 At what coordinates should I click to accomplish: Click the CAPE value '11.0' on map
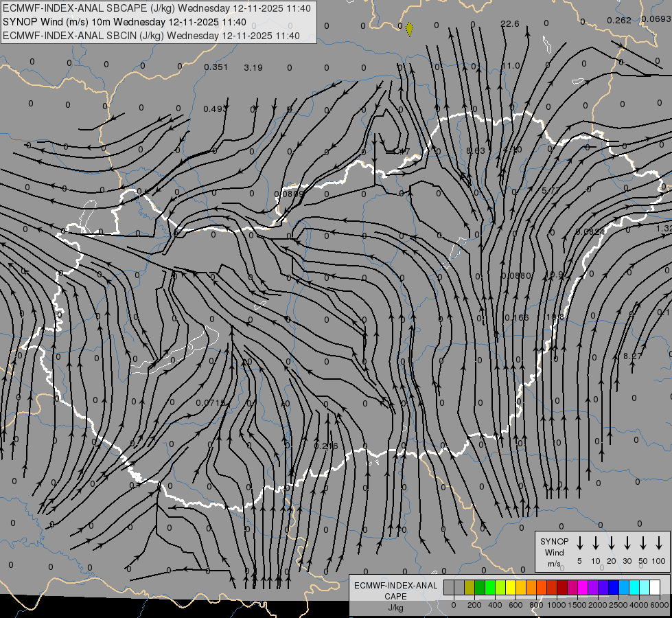click(511, 66)
